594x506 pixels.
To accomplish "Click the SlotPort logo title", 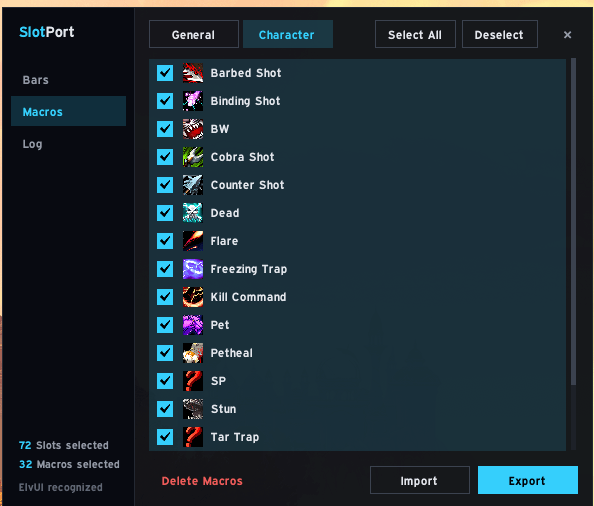I will [47, 32].
